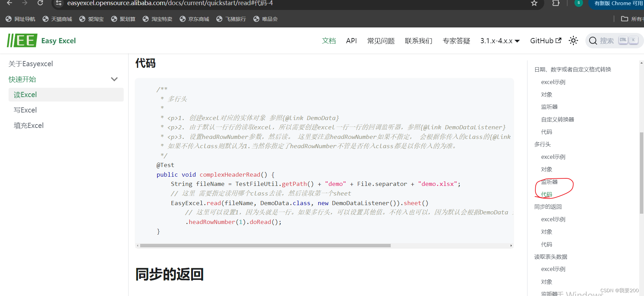Viewport: 644px width, 296px height.
Task: Collapse 快速开始 section chevron
Action: (114, 79)
